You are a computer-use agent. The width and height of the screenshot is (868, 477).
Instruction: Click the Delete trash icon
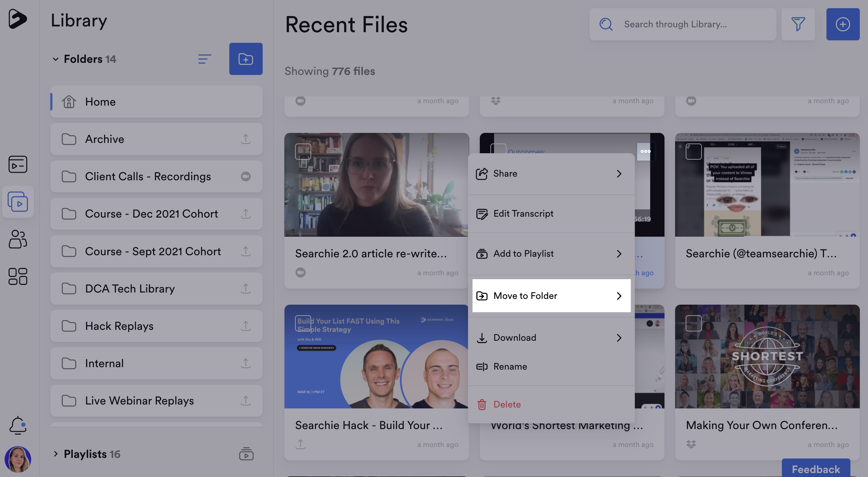pos(482,404)
